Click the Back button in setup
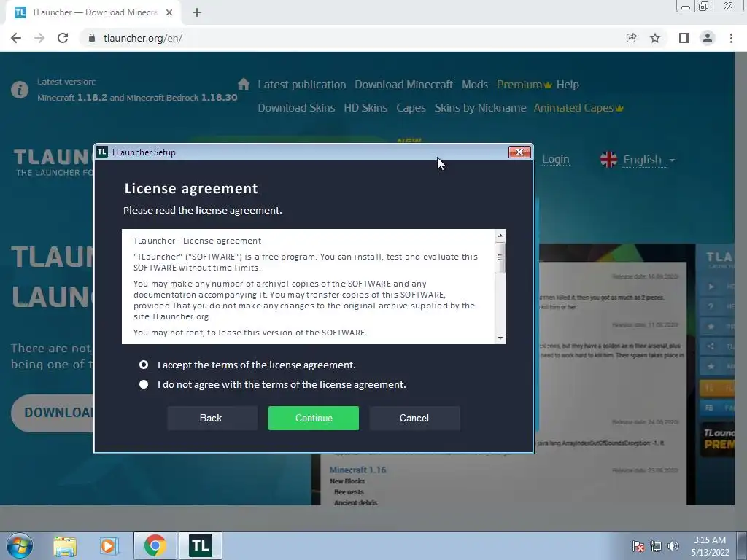The width and height of the screenshot is (747, 560). (212, 418)
